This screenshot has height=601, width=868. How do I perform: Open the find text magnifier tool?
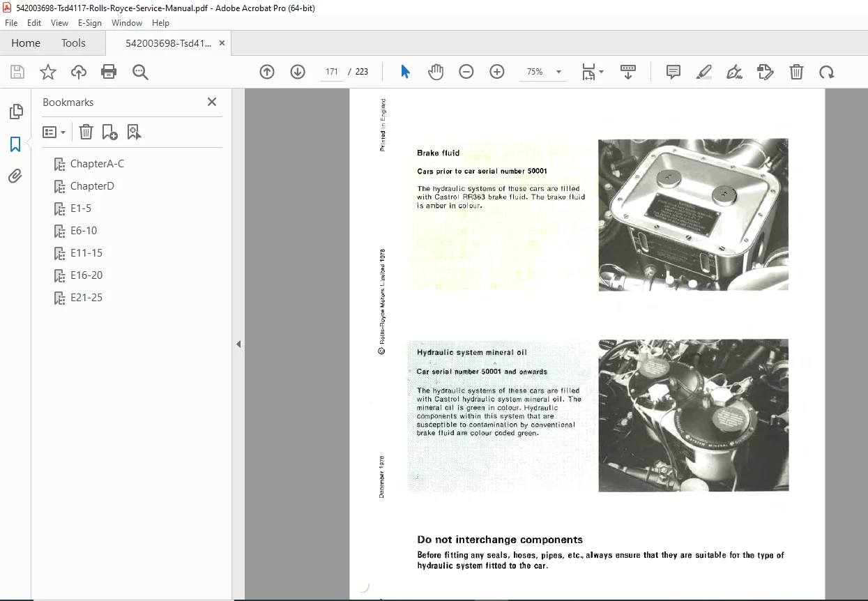(140, 72)
